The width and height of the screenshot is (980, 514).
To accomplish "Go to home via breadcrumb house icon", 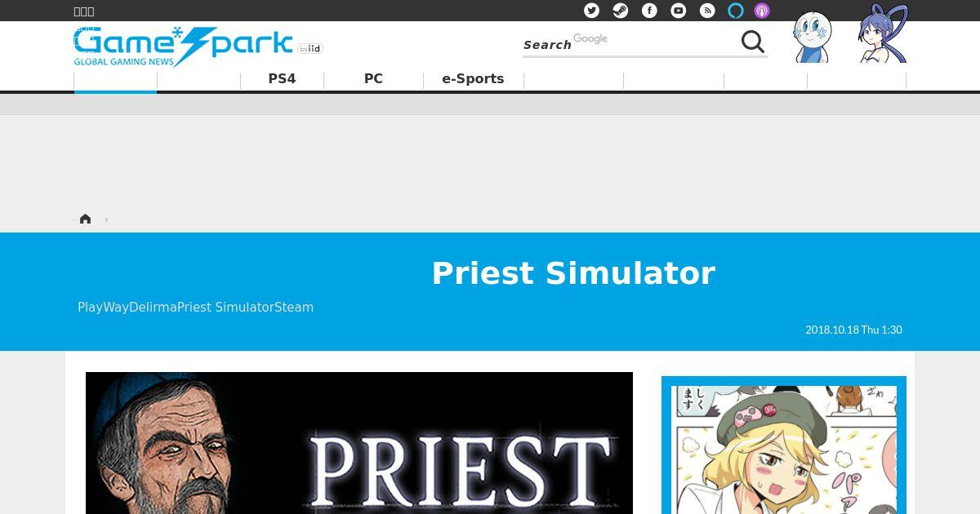I will (x=85, y=219).
